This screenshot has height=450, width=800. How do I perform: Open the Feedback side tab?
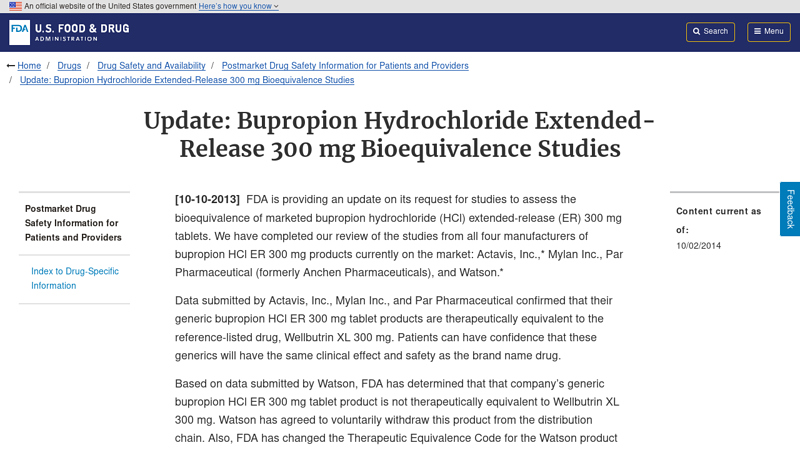click(x=790, y=209)
